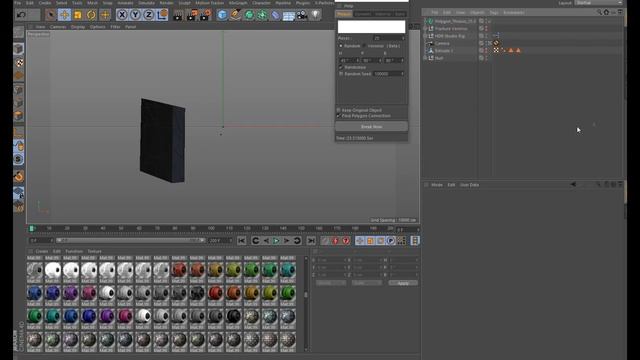Toggle Keep Original Object checkbox

tap(338, 110)
